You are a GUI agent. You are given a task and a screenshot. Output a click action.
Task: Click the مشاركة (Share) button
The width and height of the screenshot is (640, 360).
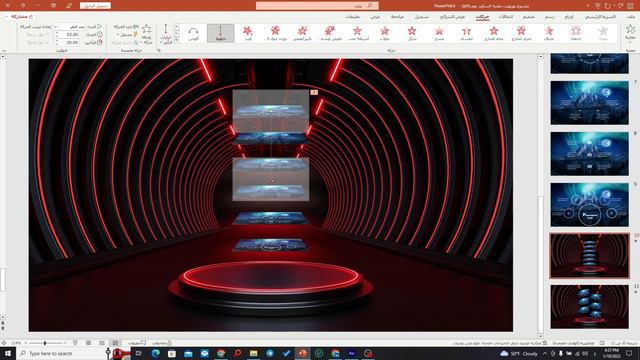(19, 17)
